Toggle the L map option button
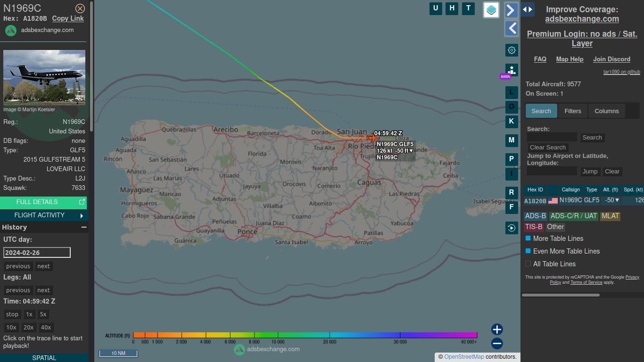Screen dimensions: 644x362 tap(512, 92)
